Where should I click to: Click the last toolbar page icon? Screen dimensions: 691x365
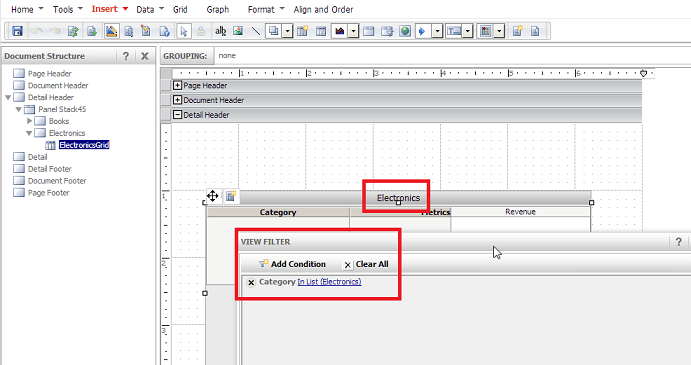(535, 31)
